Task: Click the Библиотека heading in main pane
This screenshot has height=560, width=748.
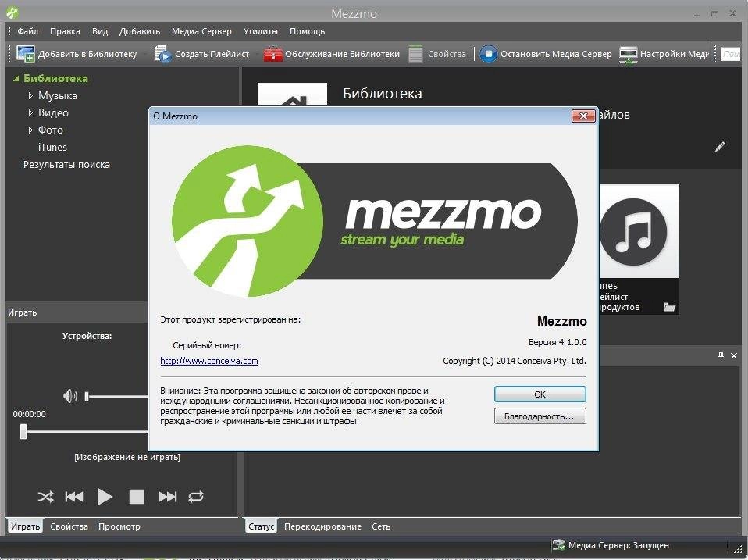Action: (x=383, y=94)
